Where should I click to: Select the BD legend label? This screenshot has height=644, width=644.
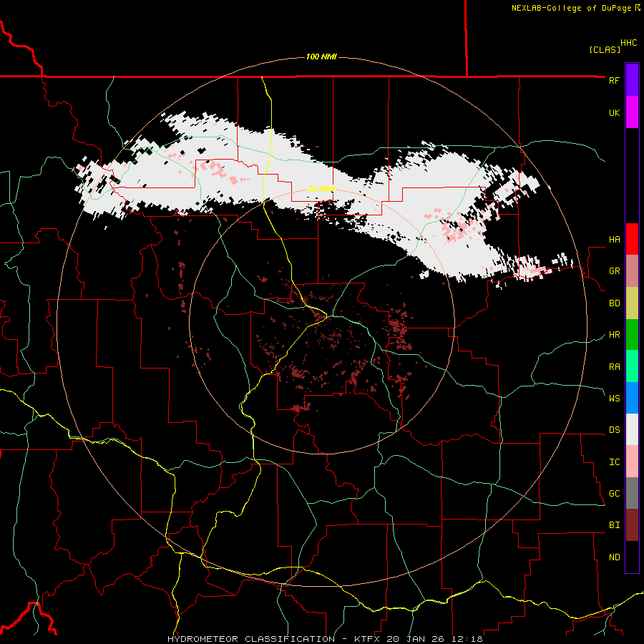[614, 303]
